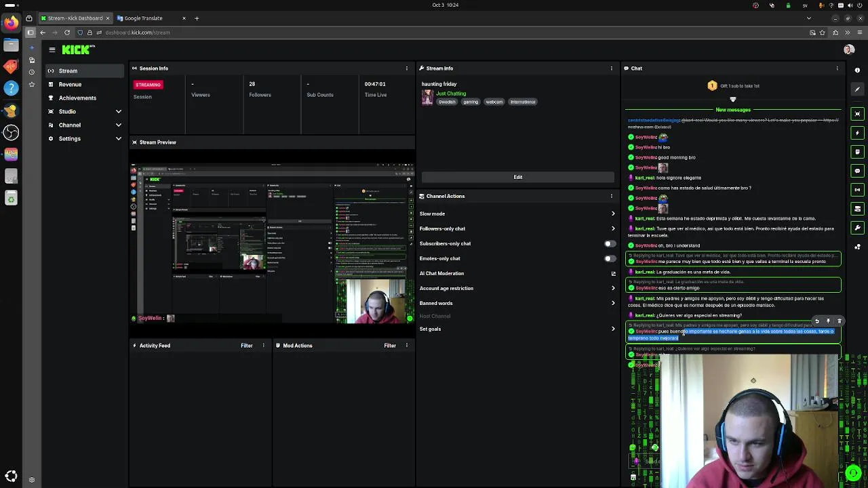868x488 pixels.
Task: Open Account age restriction settings
Action: click(518, 288)
